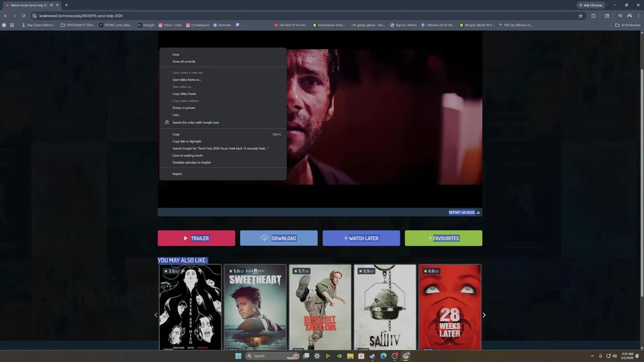
Task: Click the DOWNLOAD button
Action: tap(279, 238)
